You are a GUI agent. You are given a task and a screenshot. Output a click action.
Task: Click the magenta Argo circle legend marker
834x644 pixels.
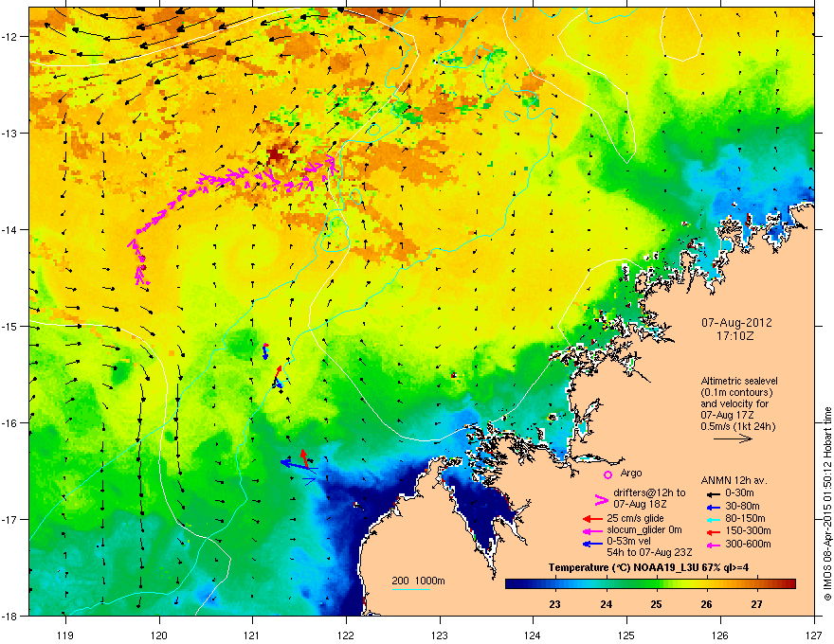[x=607, y=474]
